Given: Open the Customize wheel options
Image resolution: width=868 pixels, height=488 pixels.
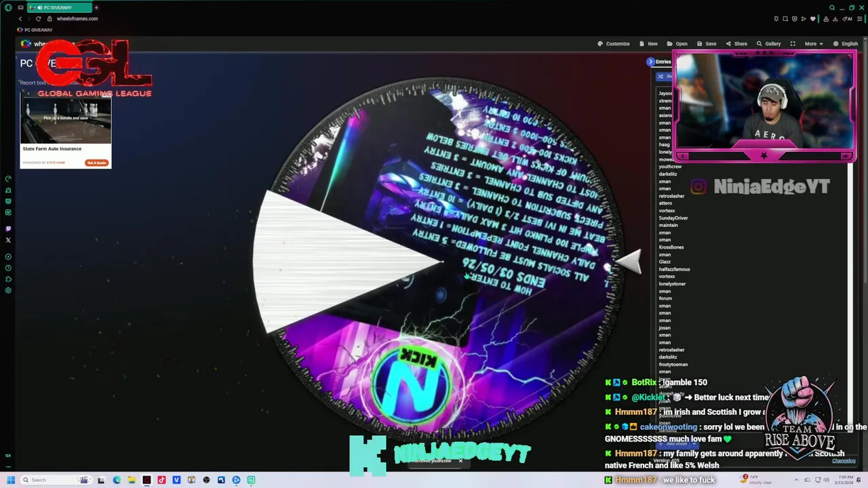Looking at the screenshot, I should coord(614,43).
